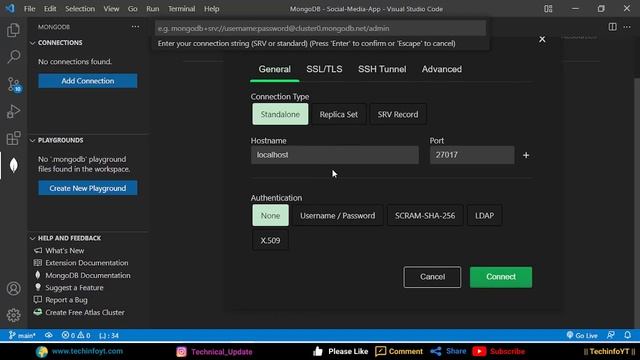Click the split editor icon

coord(612,27)
